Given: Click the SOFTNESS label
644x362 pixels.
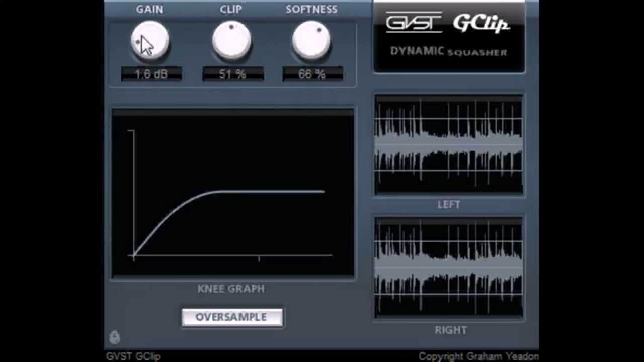Looking at the screenshot, I should 311,10.
